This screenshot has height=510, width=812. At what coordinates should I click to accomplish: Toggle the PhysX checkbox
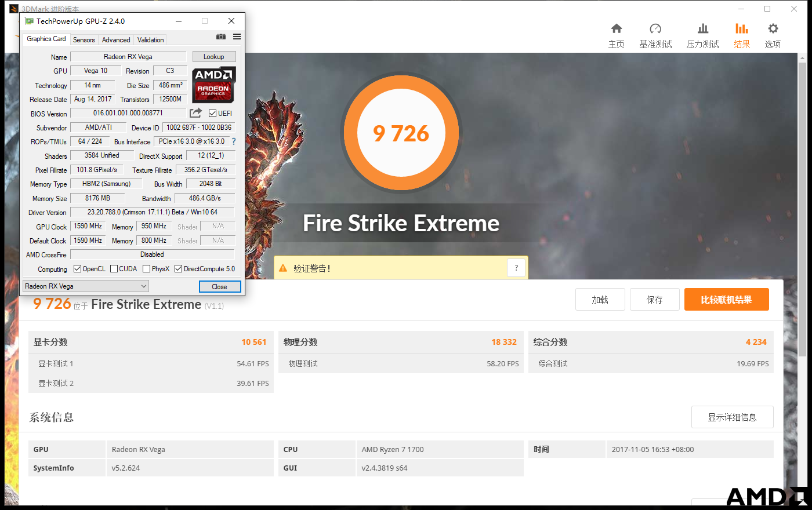pyautogui.click(x=146, y=269)
